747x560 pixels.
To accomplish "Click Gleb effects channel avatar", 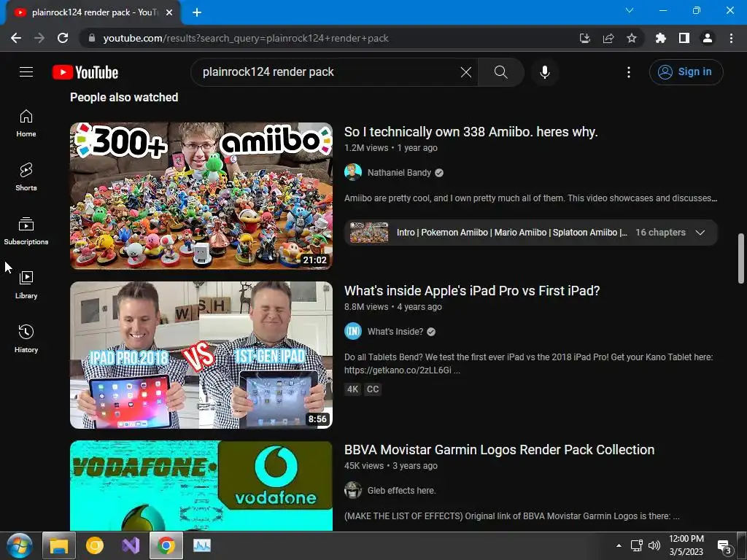I will pos(353,491).
